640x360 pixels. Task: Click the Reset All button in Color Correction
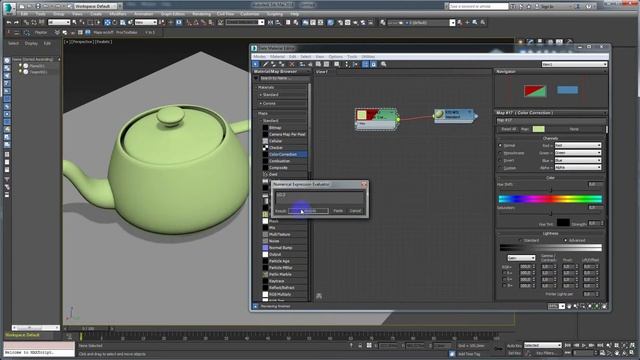click(508, 129)
